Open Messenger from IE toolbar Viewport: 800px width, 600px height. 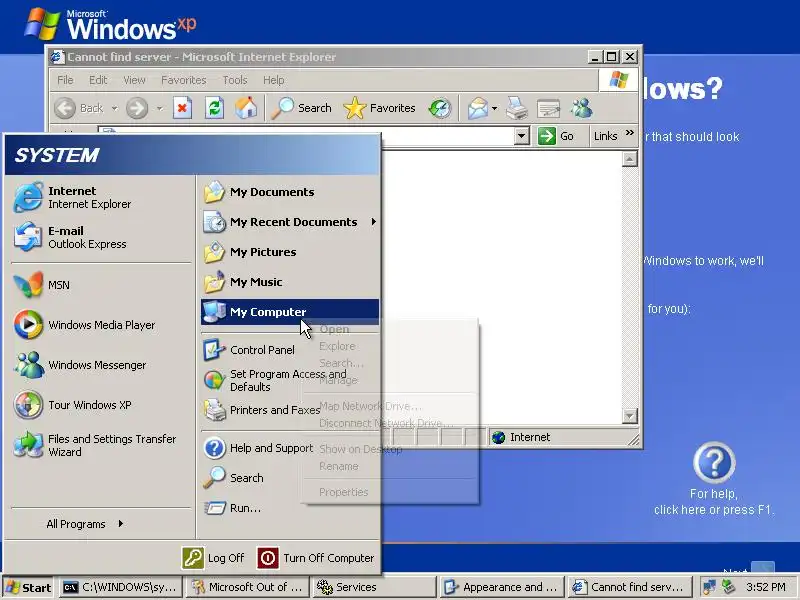click(x=582, y=108)
